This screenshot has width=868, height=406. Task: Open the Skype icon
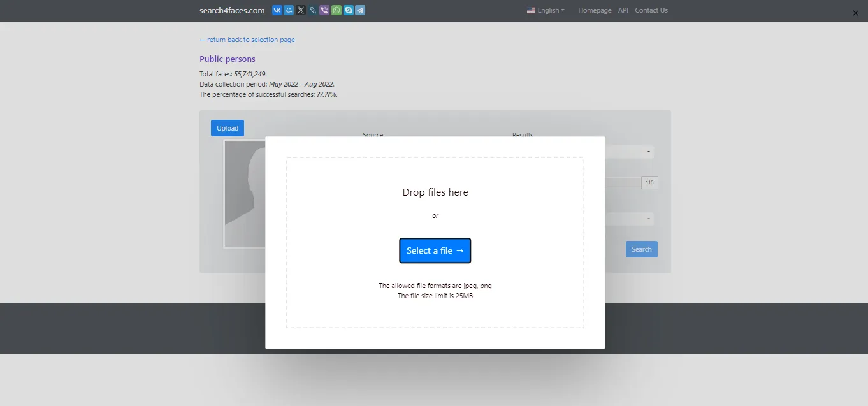(347, 10)
